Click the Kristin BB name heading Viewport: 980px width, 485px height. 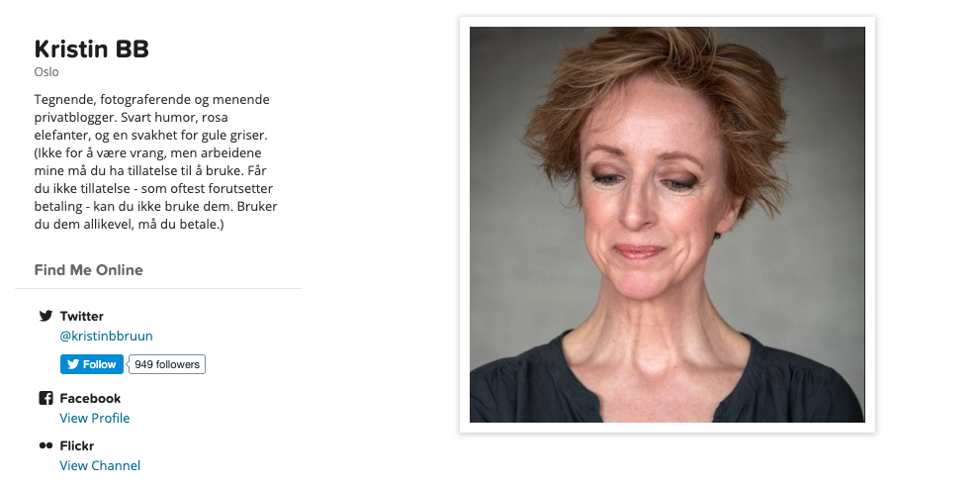point(91,48)
